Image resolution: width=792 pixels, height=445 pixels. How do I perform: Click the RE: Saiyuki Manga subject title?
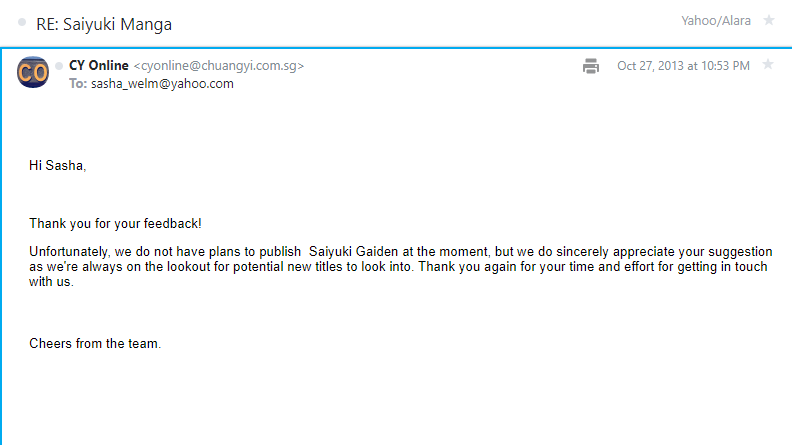coord(104,24)
